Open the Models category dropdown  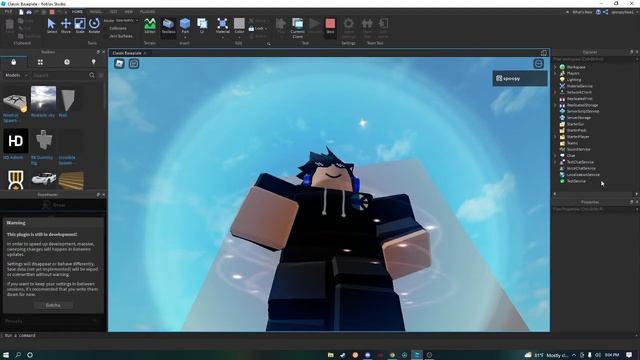(16, 75)
